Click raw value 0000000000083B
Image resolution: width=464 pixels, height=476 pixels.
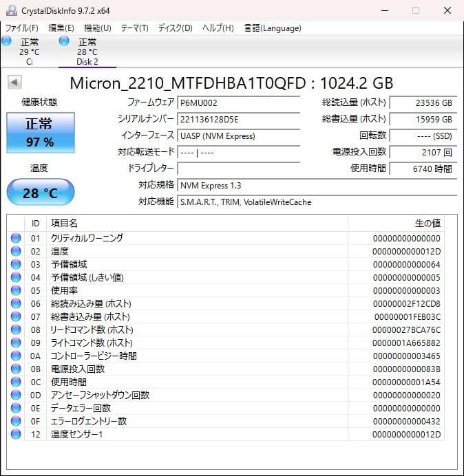(x=407, y=369)
